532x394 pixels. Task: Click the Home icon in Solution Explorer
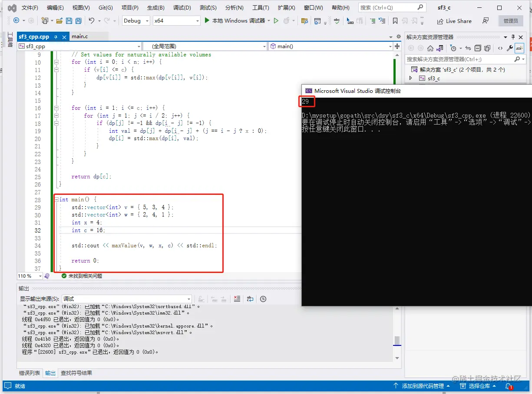[430, 48]
